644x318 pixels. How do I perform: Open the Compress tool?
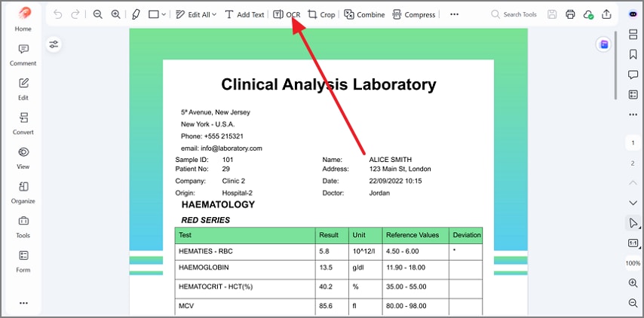pyautogui.click(x=413, y=14)
